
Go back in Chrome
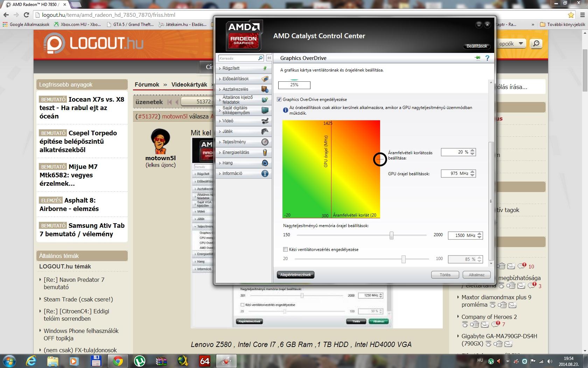(6, 15)
